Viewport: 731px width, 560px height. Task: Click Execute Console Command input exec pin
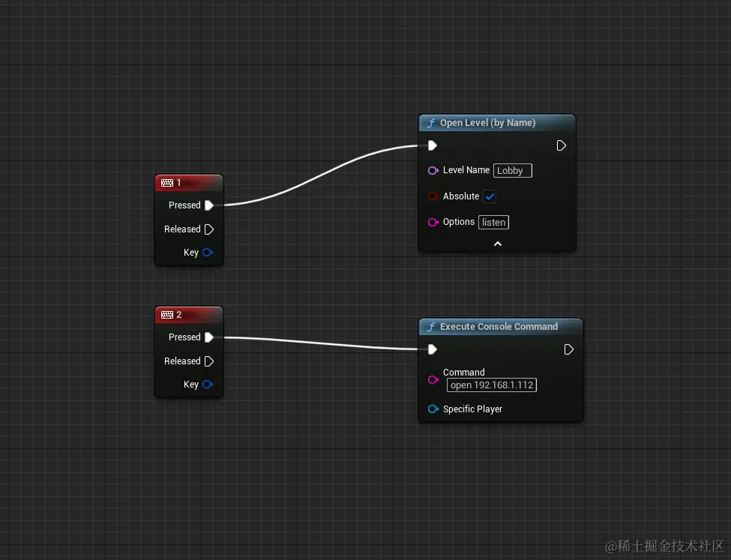pos(432,349)
